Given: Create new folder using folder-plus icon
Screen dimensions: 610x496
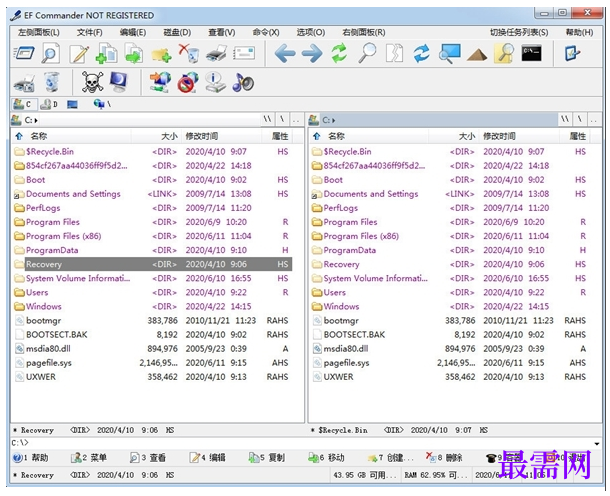Looking at the screenshot, I should [x=161, y=54].
